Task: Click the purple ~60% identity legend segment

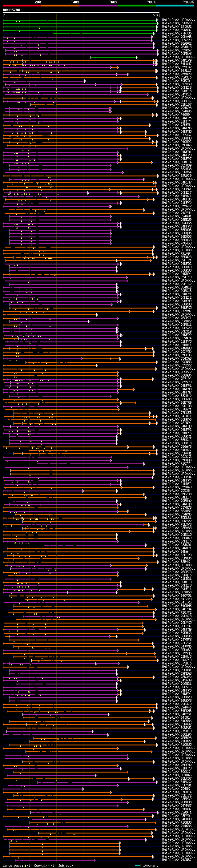Action: pos(99,6)
